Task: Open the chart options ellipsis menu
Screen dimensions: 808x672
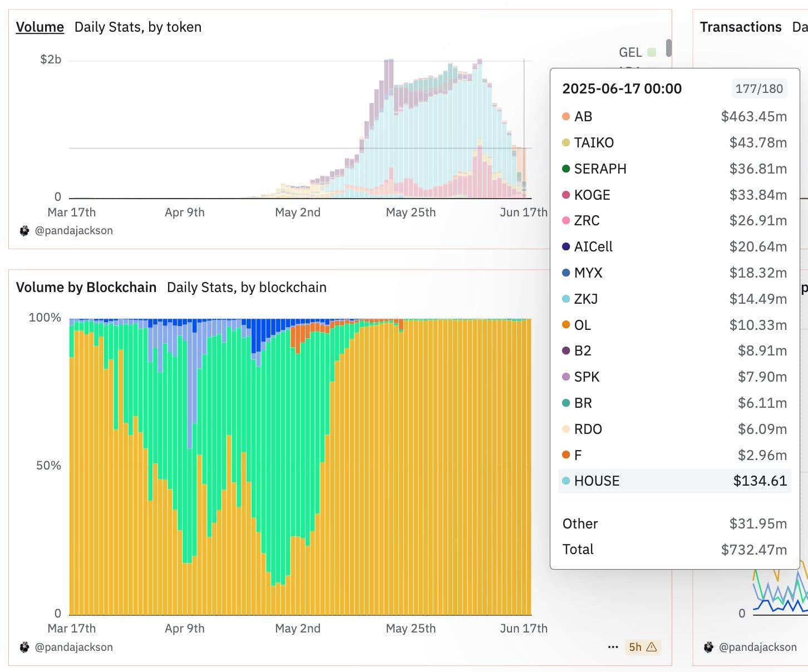Action: coord(613,647)
